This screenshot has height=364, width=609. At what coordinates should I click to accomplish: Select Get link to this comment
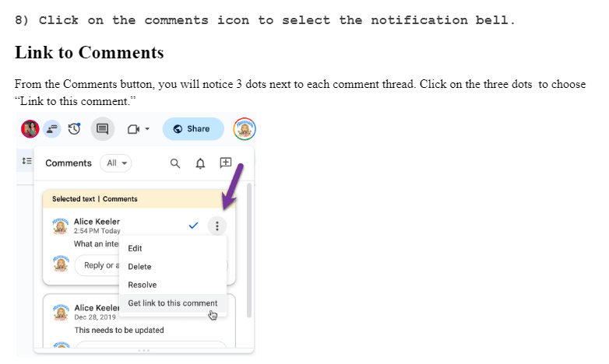point(173,303)
